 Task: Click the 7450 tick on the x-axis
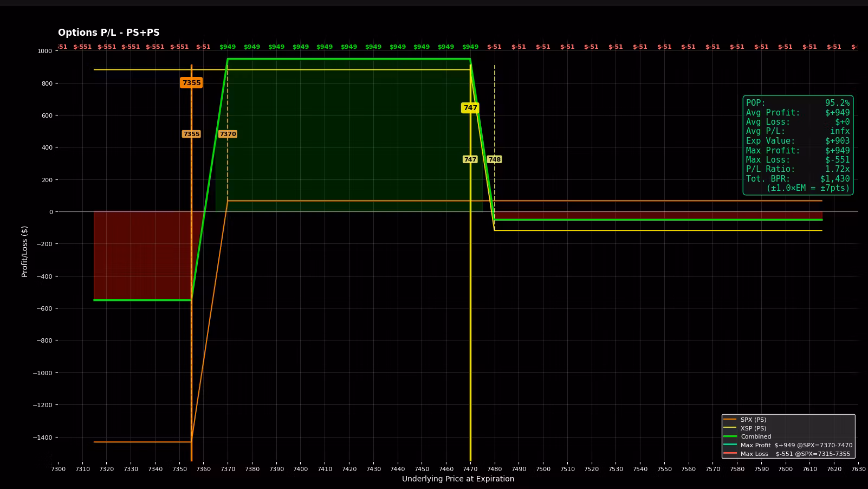pyautogui.click(x=422, y=469)
